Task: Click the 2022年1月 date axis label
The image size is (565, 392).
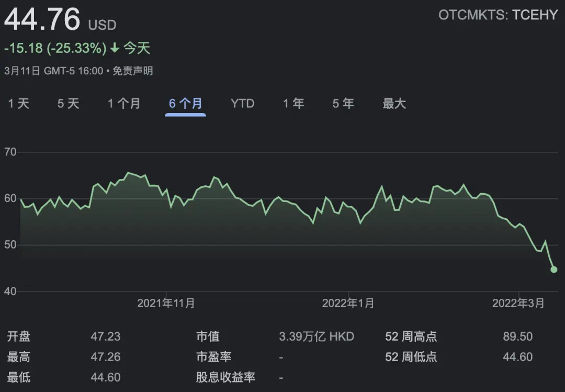Action: (x=348, y=303)
